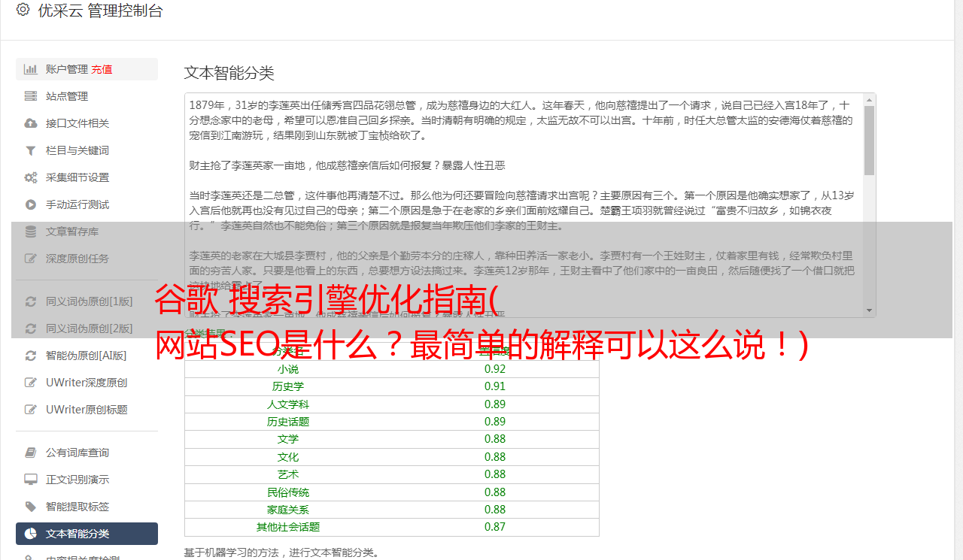This screenshot has height=560, width=963.
Task: Click the gears icon for 采集细节设置
Action: click(31, 177)
